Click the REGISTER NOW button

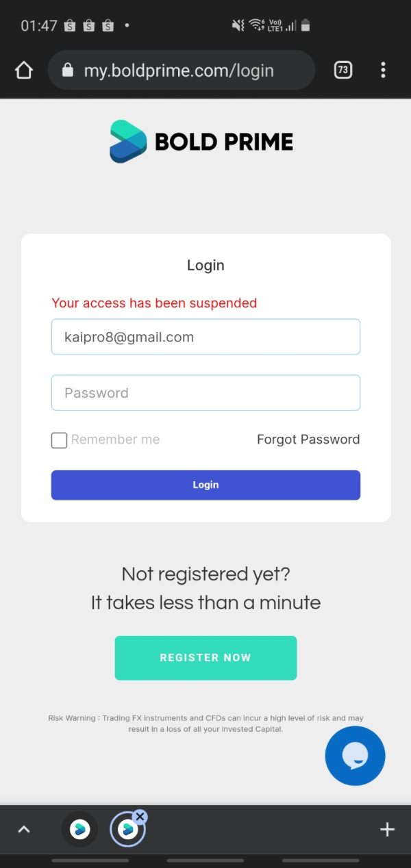206,658
